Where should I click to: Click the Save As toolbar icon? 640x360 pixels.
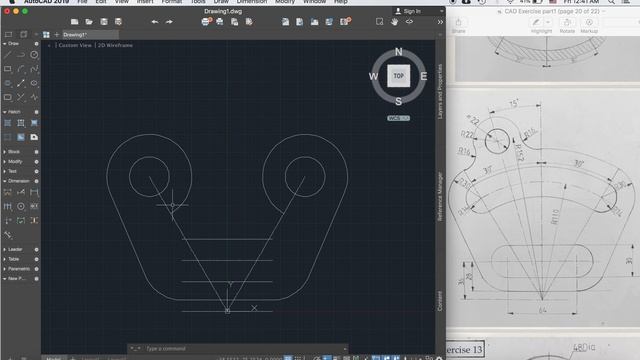[x=118, y=22]
